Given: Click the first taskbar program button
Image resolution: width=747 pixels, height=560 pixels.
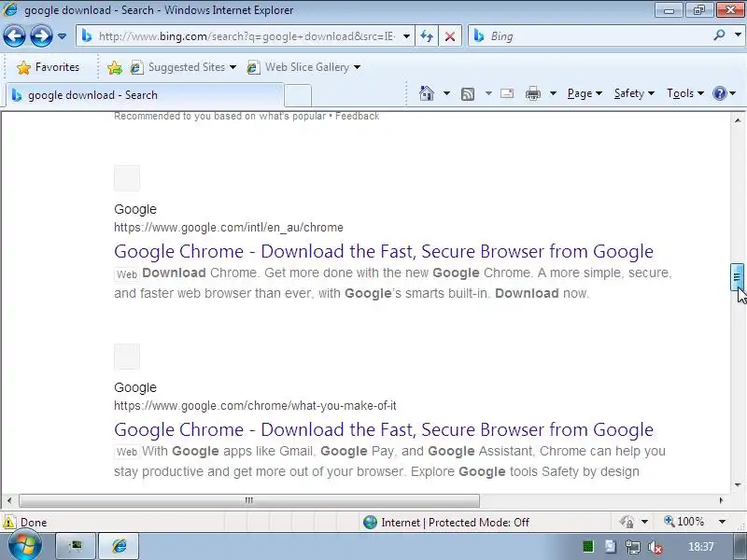Looking at the screenshot, I should [76, 546].
